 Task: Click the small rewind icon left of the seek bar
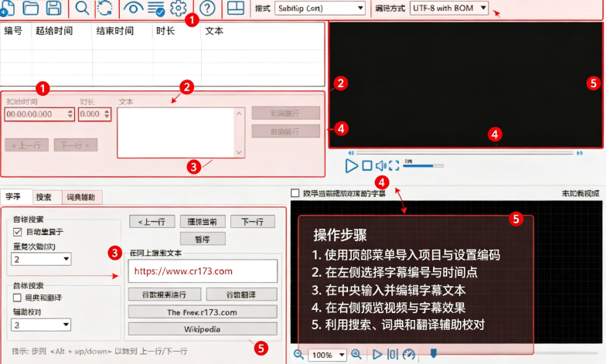(x=351, y=153)
